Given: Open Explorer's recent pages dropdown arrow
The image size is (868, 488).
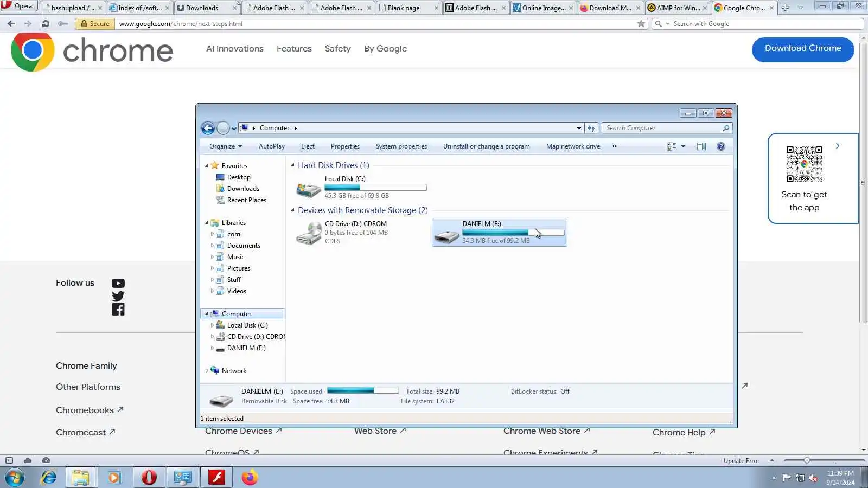Looking at the screenshot, I should pos(234,129).
